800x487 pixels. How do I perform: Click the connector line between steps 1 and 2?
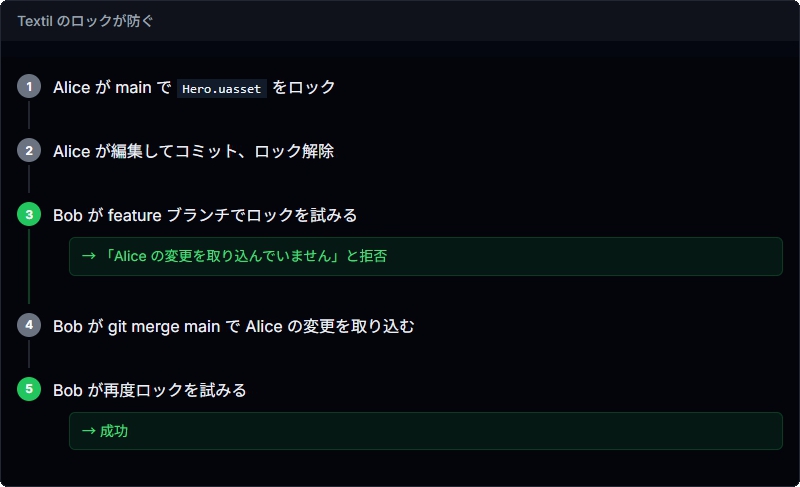29,118
